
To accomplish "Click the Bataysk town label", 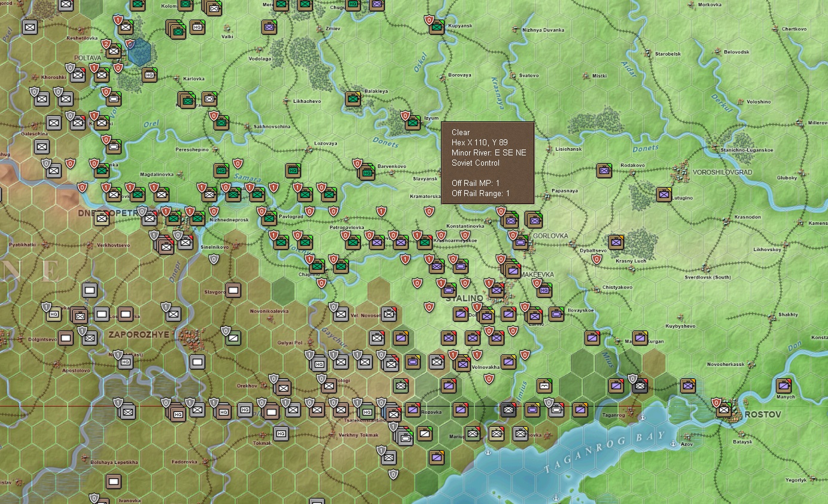I will pos(742,442).
